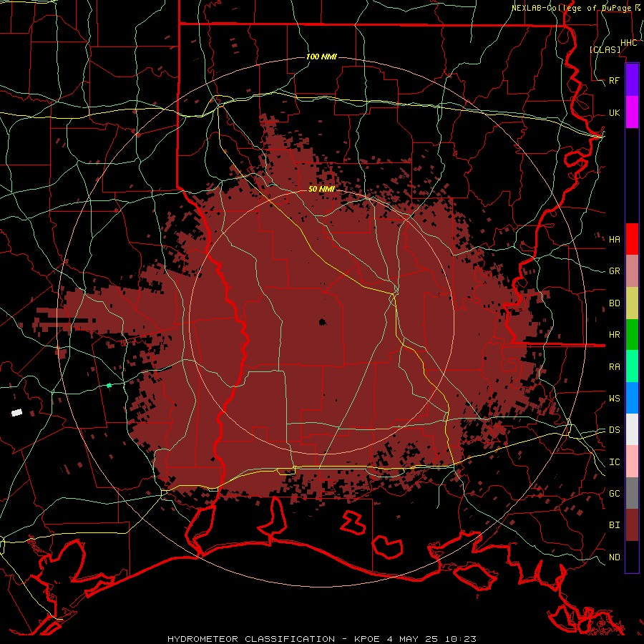Screen dimensions: 644x644
Task: Click the GC gray legend swatch
Action: pyautogui.click(x=632, y=493)
